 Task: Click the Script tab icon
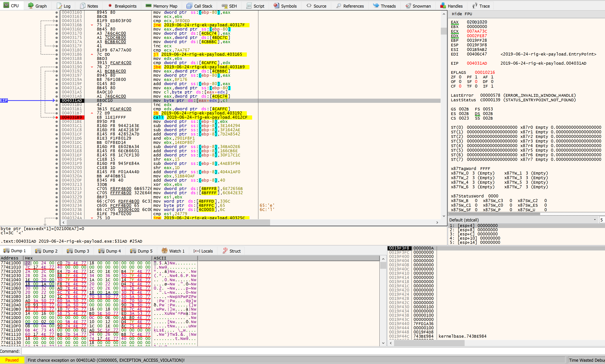pyautogui.click(x=249, y=6)
